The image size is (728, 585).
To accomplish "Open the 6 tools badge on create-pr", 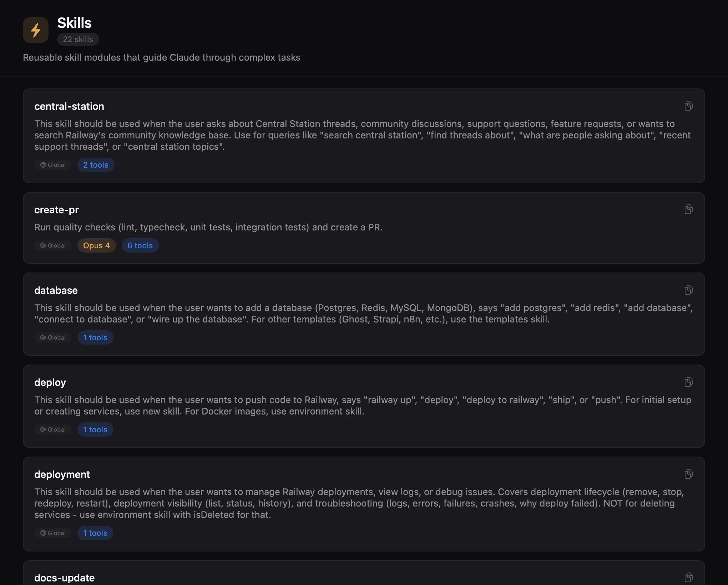I will tap(140, 245).
